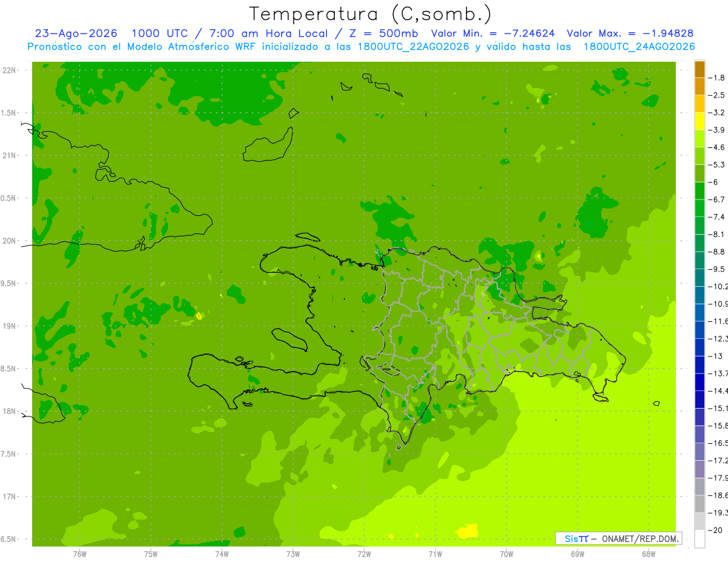The width and height of the screenshot is (728, 562).
Task: Click the '17N' latitude label
Action: point(10,497)
